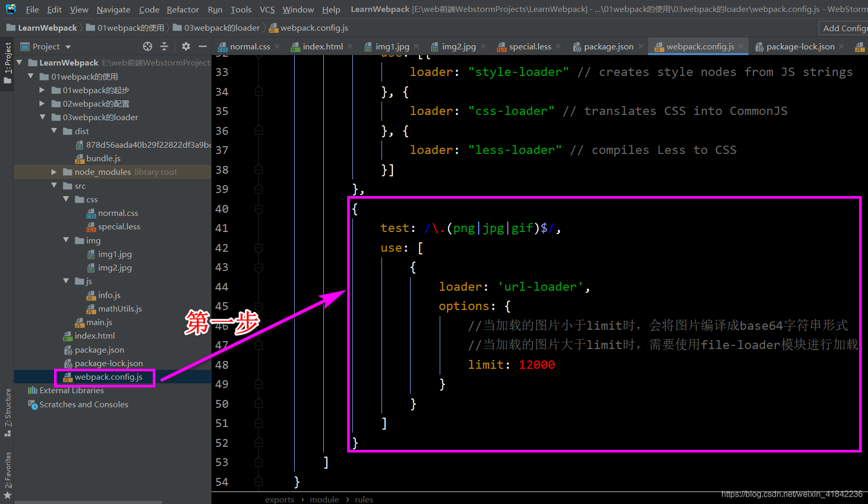868x504 pixels.
Task: Close the package-lock.json tab
Action: [841, 46]
